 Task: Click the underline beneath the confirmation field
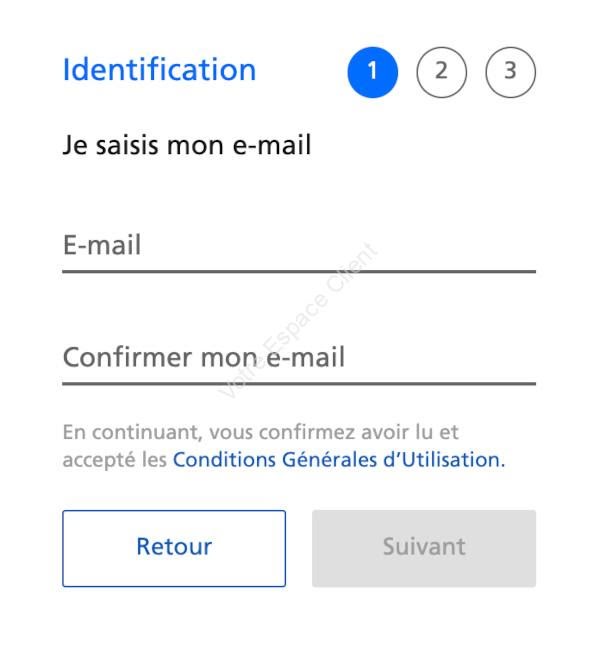tap(299, 383)
